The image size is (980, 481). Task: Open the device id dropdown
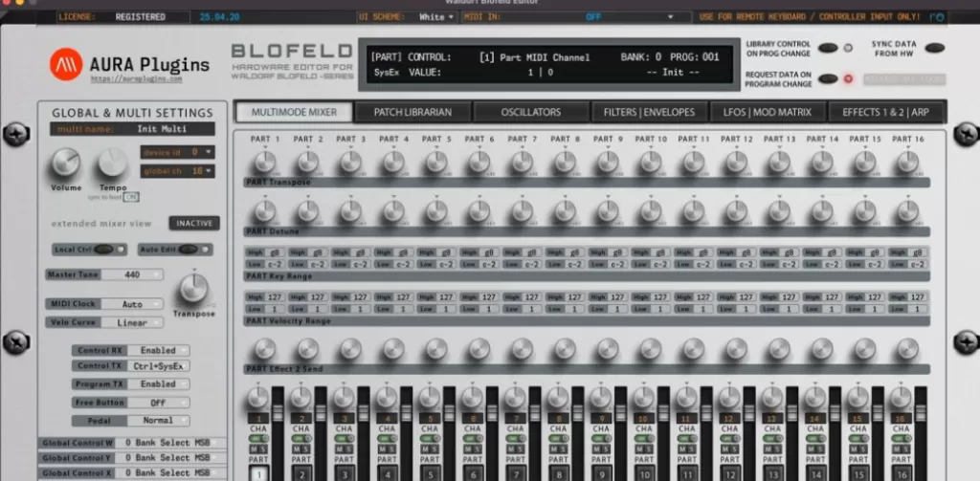pyautogui.click(x=177, y=152)
